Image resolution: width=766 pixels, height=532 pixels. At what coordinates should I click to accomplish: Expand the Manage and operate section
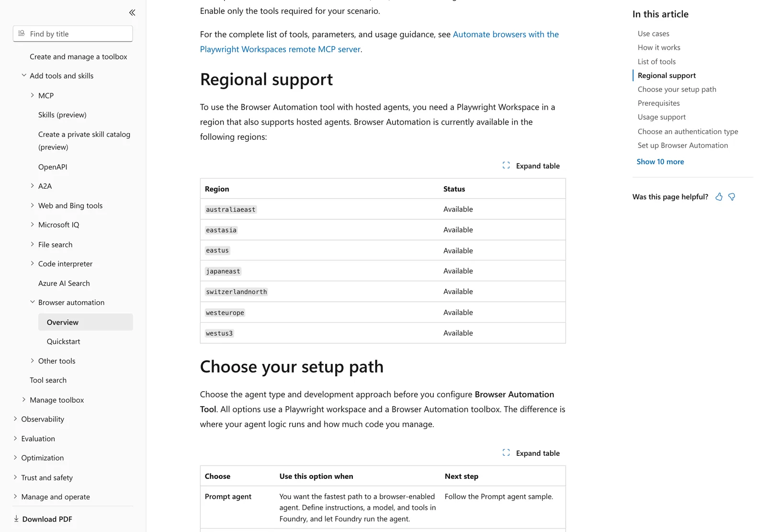[15, 497]
